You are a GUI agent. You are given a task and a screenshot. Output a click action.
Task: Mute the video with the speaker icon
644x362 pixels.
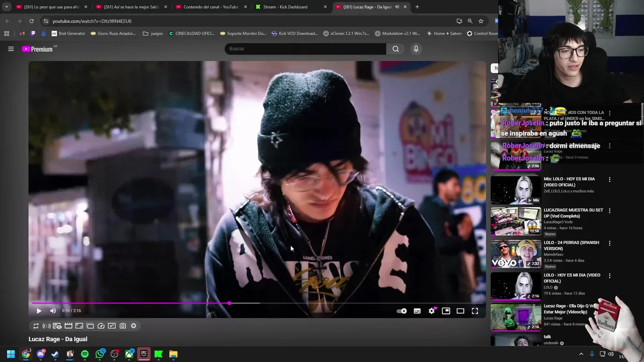(x=53, y=311)
